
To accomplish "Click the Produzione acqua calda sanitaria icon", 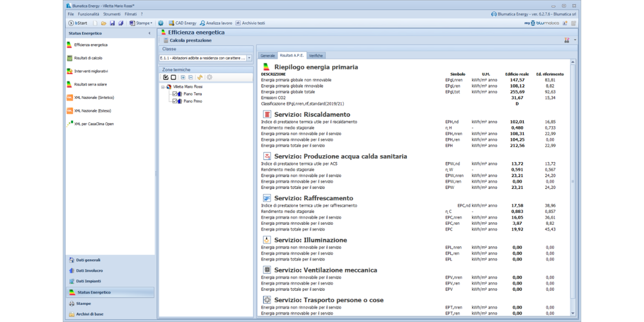I will tap(267, 156).
